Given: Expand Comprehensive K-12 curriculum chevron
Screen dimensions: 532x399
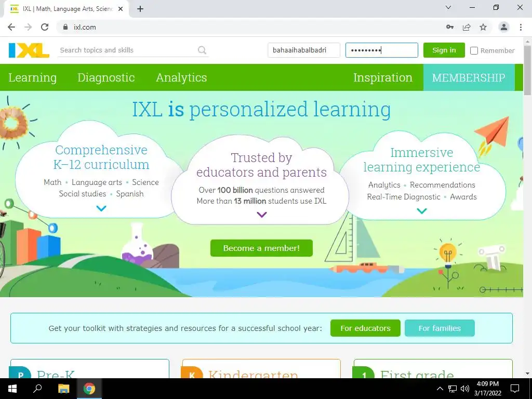Looking at the screenshot, I should (x=101, y=208).
